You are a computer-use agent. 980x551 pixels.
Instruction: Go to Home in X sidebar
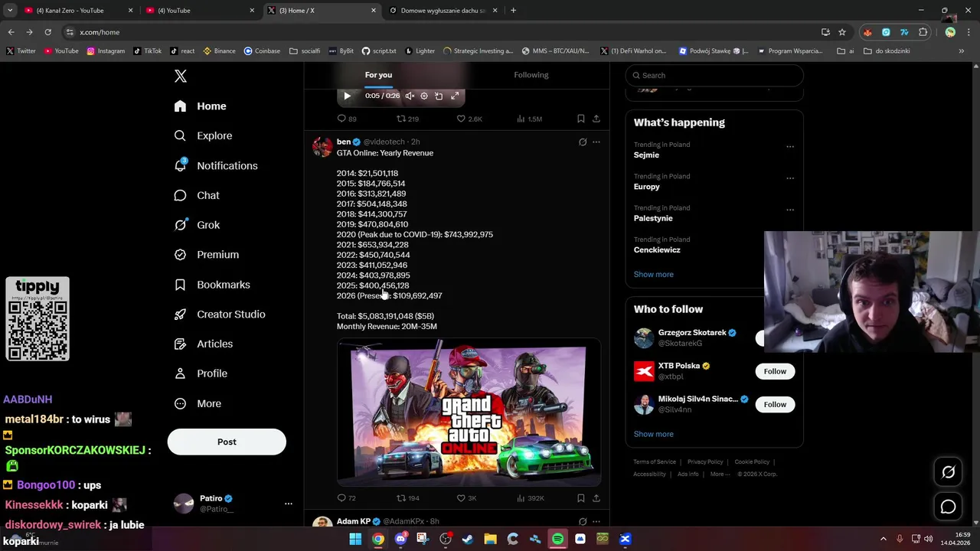point(201,106)
